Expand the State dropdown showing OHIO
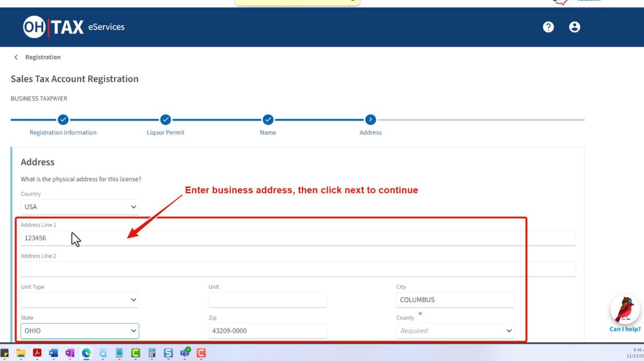 pos(80,331)
